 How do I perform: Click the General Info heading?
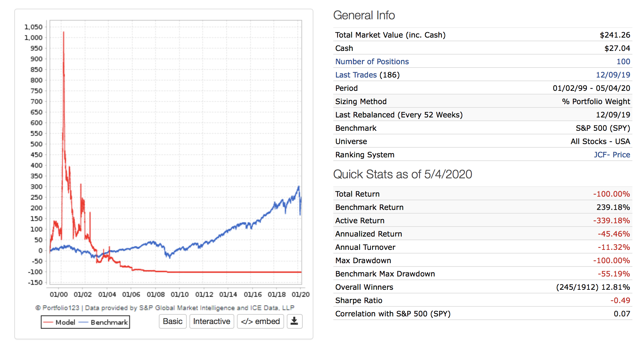click(x=364, y=15)
